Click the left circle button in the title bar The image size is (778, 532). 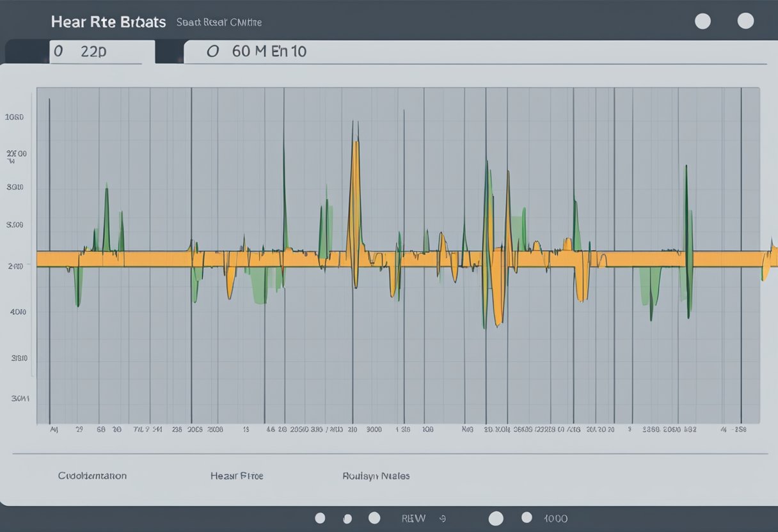point(703,21)
